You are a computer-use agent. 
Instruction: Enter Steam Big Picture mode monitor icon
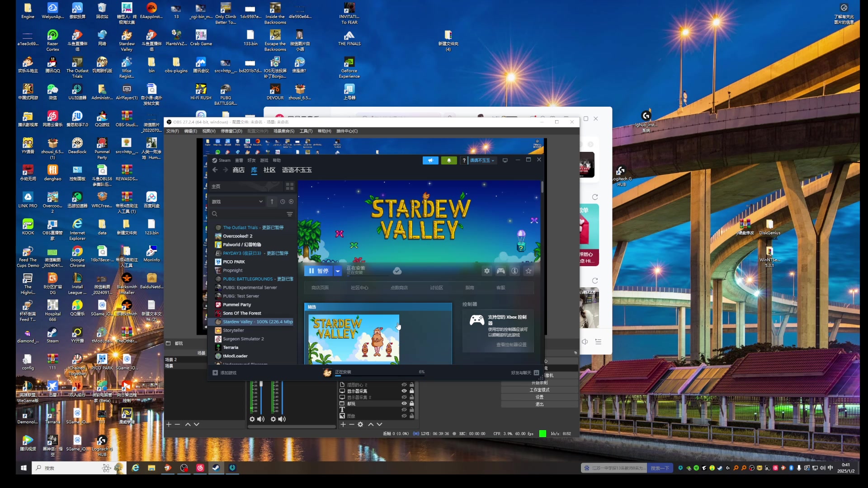505,160
